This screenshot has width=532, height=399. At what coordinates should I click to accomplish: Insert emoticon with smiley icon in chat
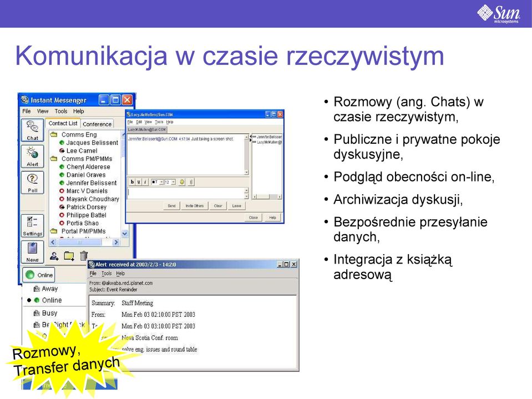[x=182, y=182]
